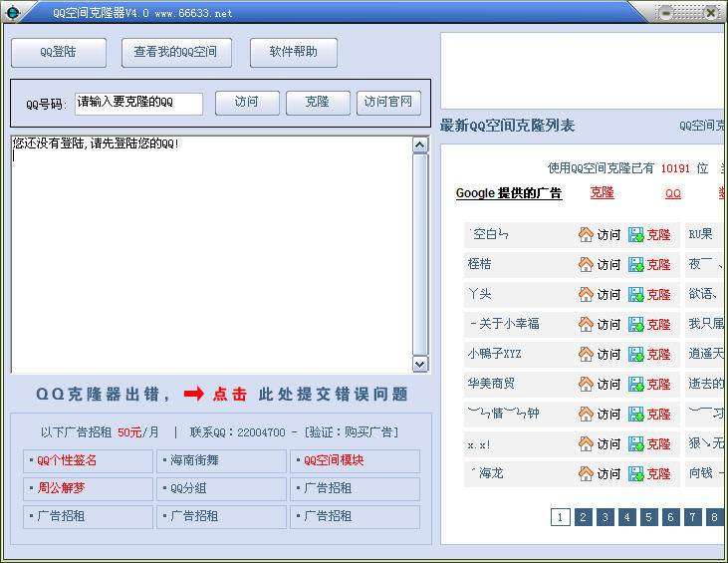This screenshot has height=563, width=728.
Task: Click the app logo icon in title bar
Action: click(x=12, y=13)
